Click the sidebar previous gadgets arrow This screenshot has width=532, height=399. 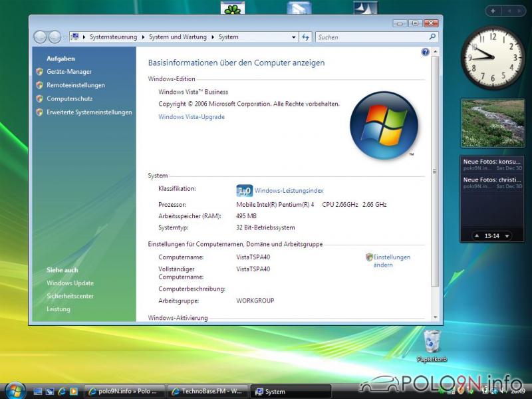[x=509, y=11]
